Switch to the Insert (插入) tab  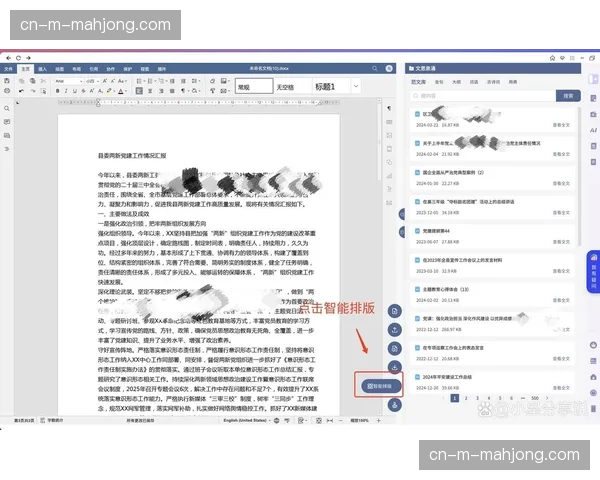click(x=42, y=69)
